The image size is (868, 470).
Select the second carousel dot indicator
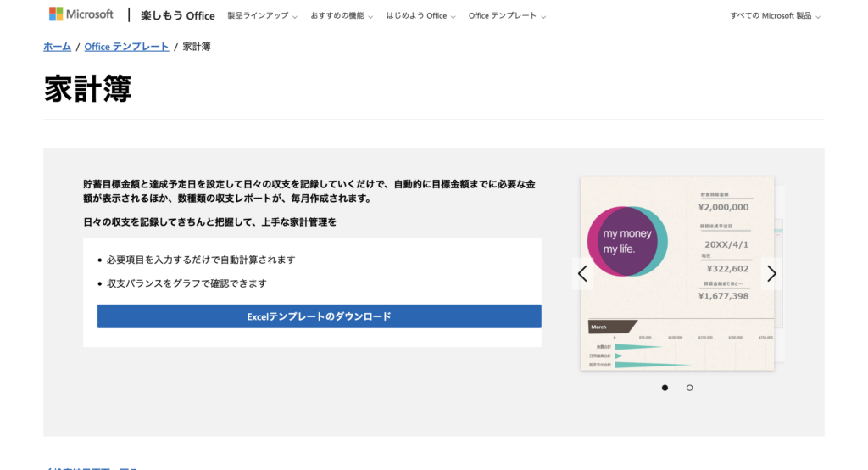689,388
